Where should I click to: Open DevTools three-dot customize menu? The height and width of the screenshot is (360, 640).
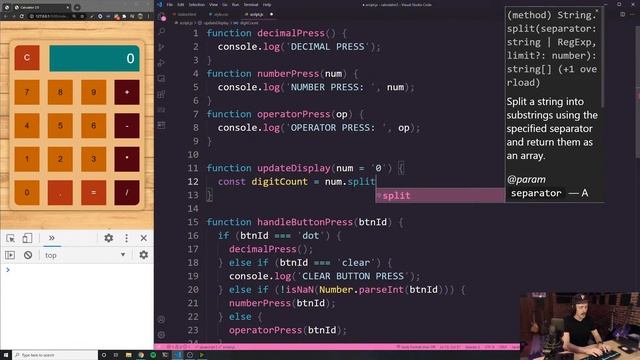[x=127, y=238]
